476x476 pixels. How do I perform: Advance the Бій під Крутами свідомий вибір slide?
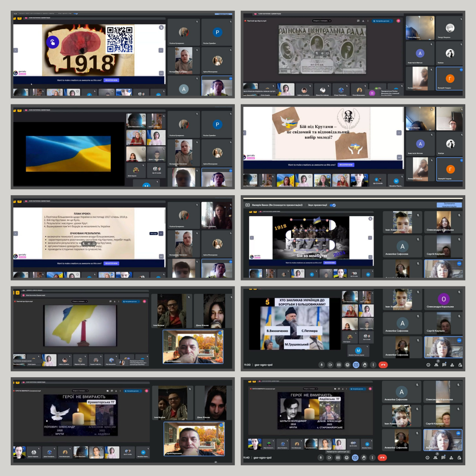pyautogui.click(x=399, y=133)
